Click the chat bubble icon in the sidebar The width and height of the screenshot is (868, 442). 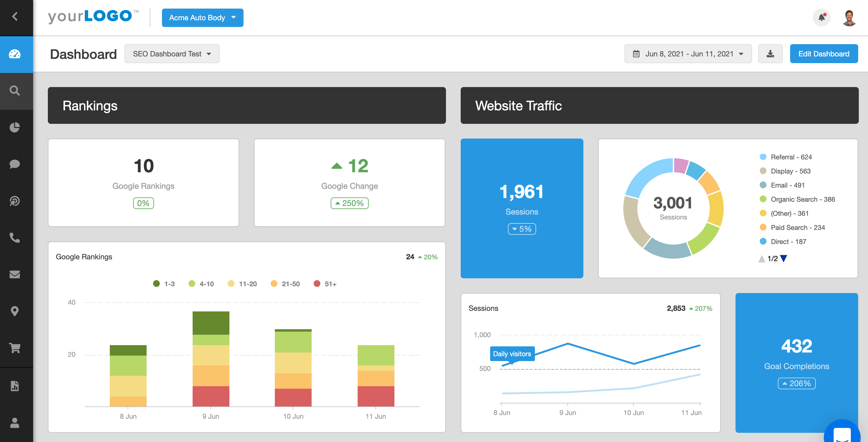tap(15, 164)
